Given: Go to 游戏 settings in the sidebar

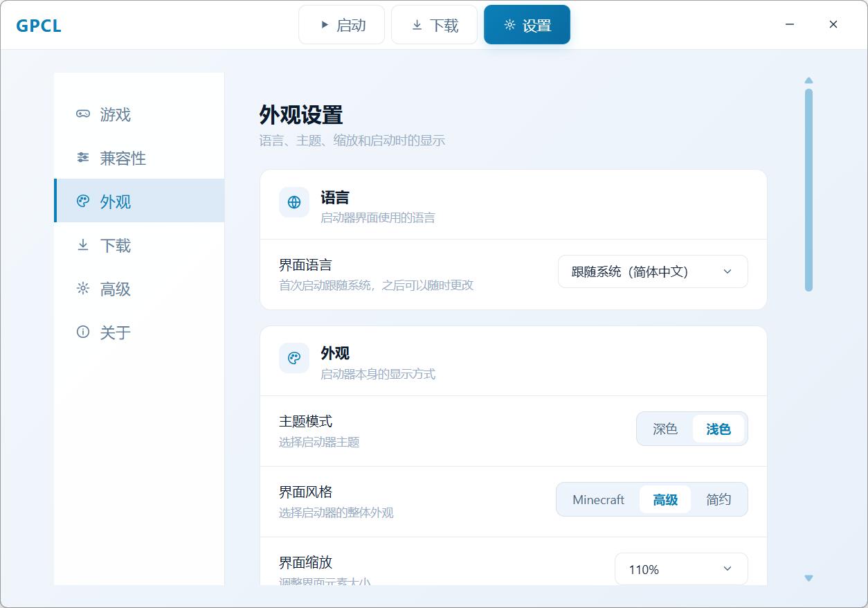Looking at the screenshot, I should point(139,114).
